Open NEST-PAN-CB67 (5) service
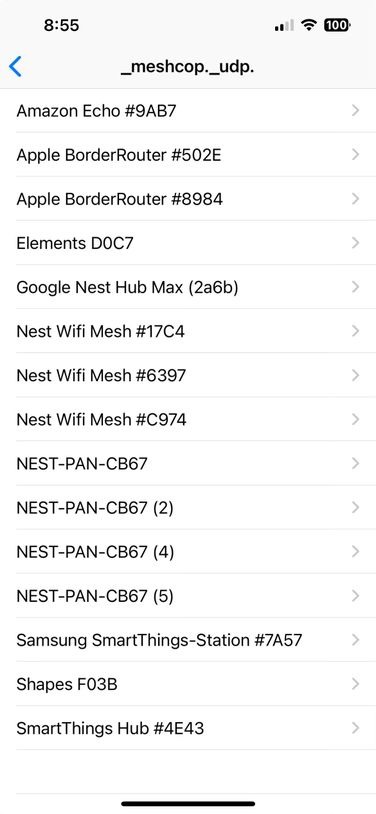The width and height of the screenshot is (376, 814). (188, 596)
